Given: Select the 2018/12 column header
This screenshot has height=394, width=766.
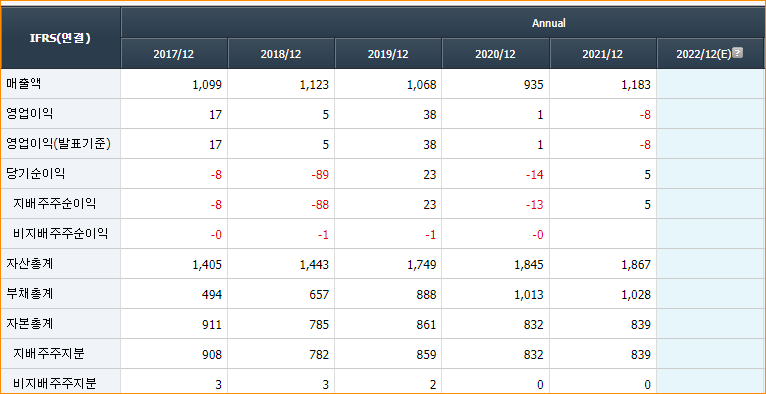Looking at the screenshot, I should click(x=281, y=54).
